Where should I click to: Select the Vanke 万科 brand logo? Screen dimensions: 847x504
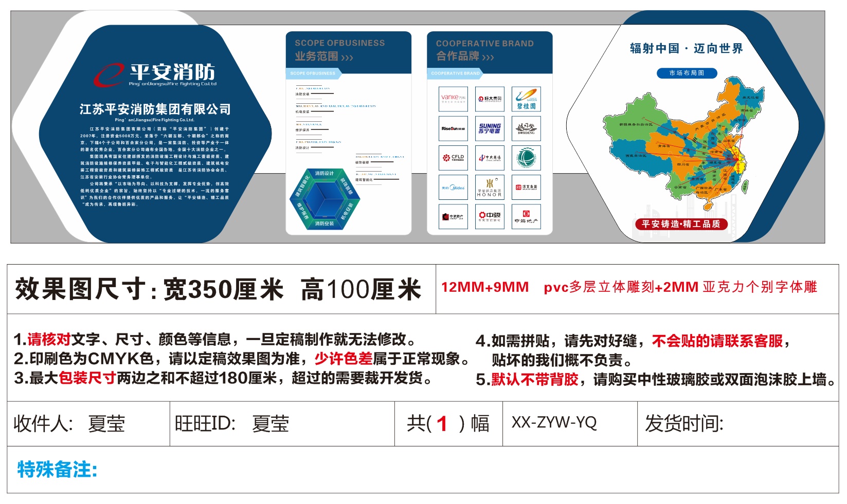tap(453, 99)
